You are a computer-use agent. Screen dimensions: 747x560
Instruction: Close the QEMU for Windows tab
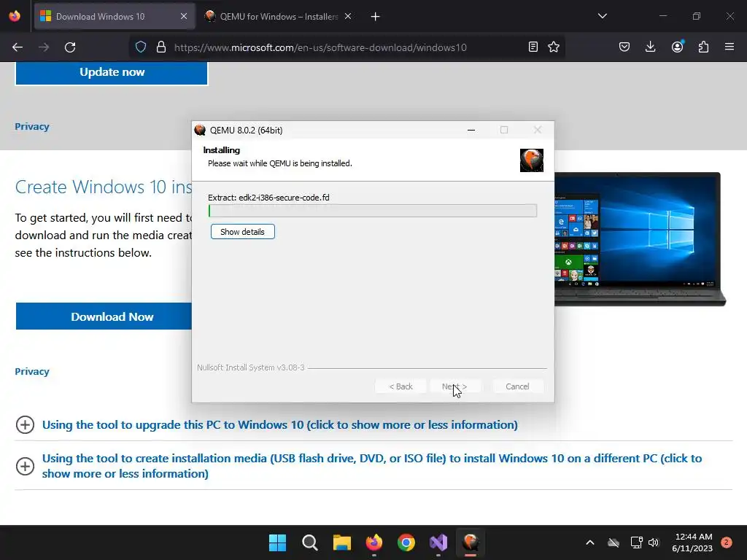348,17
